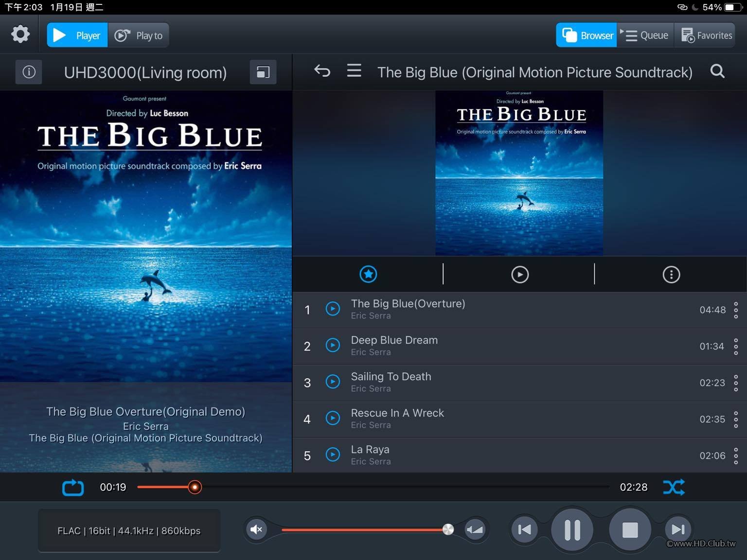Play track La Raya
This screenshot has height=560, width=747.
coord(333,455)
